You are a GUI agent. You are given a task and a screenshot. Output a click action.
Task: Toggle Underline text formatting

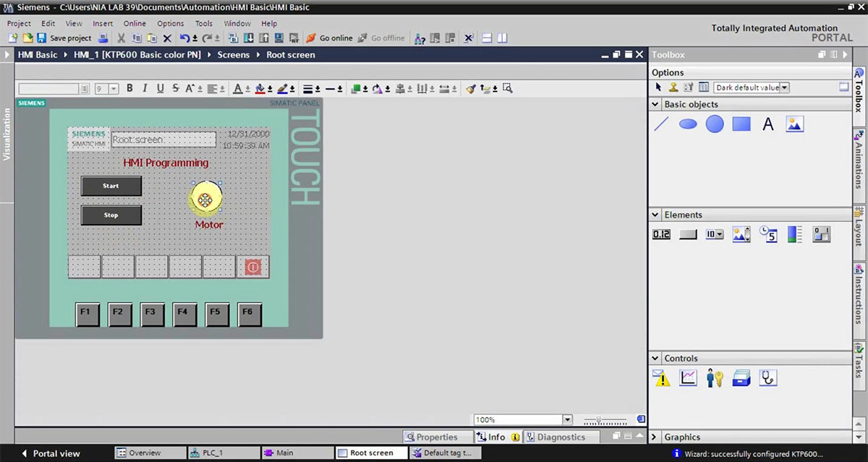pos(160,88)
